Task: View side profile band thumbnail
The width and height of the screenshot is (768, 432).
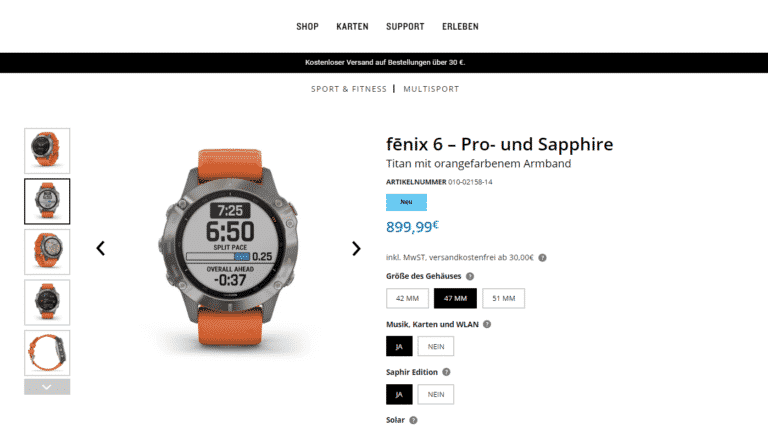Action: (47, 353)
